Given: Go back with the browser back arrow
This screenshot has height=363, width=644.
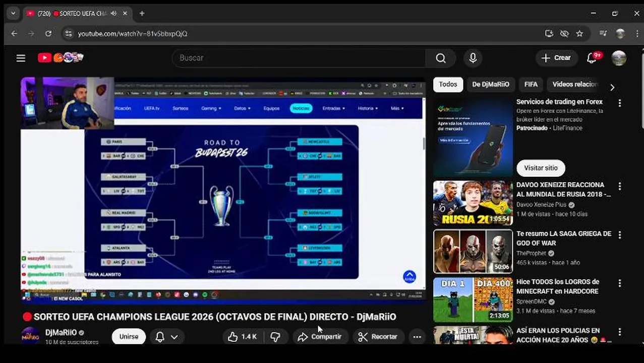Looking at the screenshot, I should 14,34.
